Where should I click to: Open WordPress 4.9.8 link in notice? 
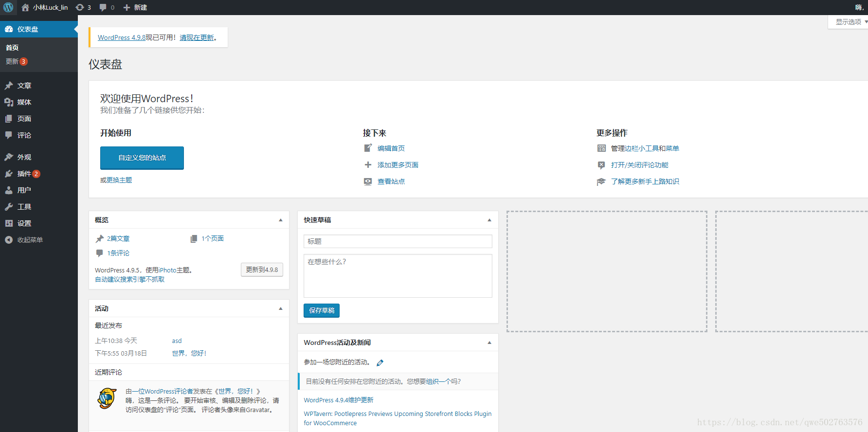click(122, 37)
